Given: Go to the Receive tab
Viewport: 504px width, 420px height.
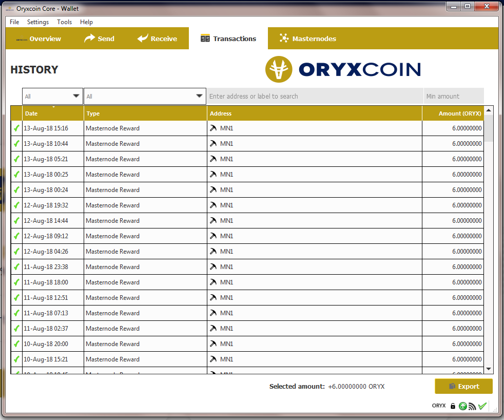Looking at the screenshot, I should click(157, 39).
